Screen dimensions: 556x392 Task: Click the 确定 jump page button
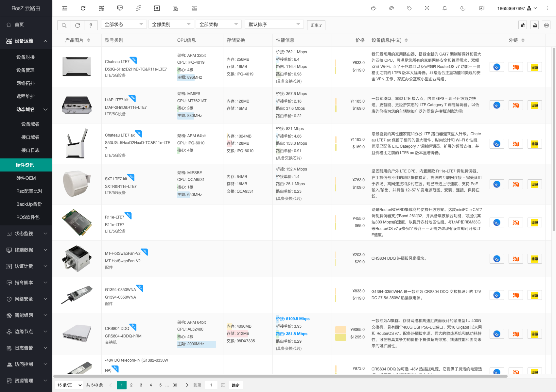coord(235,385)
